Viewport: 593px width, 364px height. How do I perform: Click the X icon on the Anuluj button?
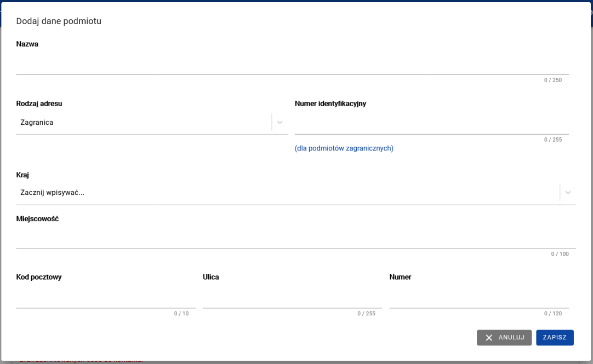(489, 338)
